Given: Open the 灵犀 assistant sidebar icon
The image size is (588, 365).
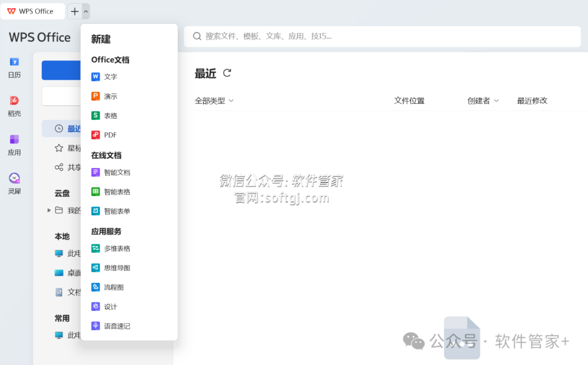Looking at the screenshot, I should pyautogui.click(x=14, y=178).
